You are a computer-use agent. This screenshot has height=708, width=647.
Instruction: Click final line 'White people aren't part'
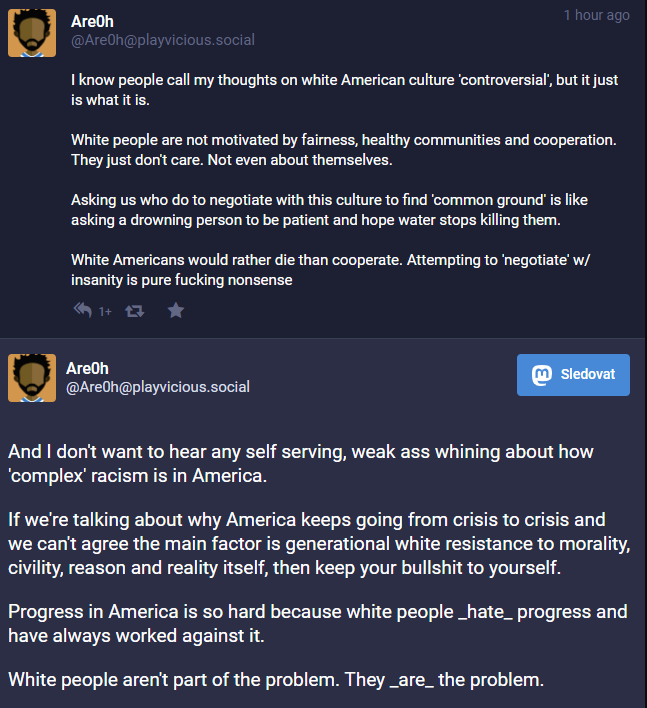[276, 680]
